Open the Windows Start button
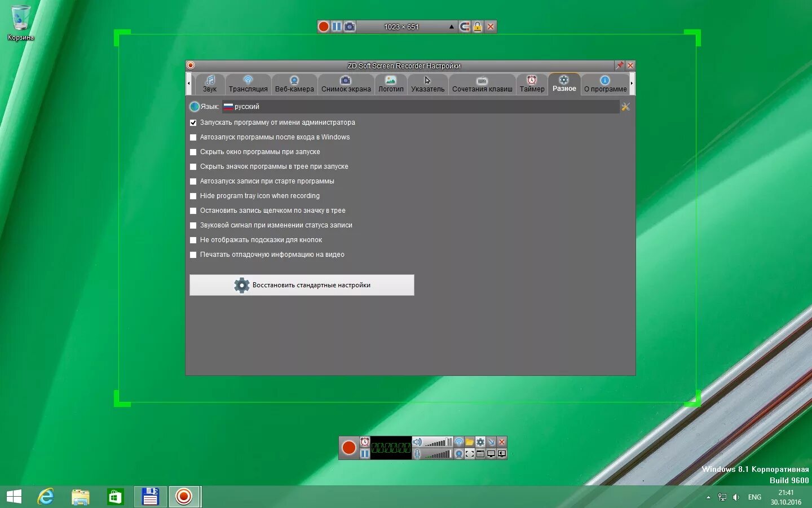 [14, 497]
